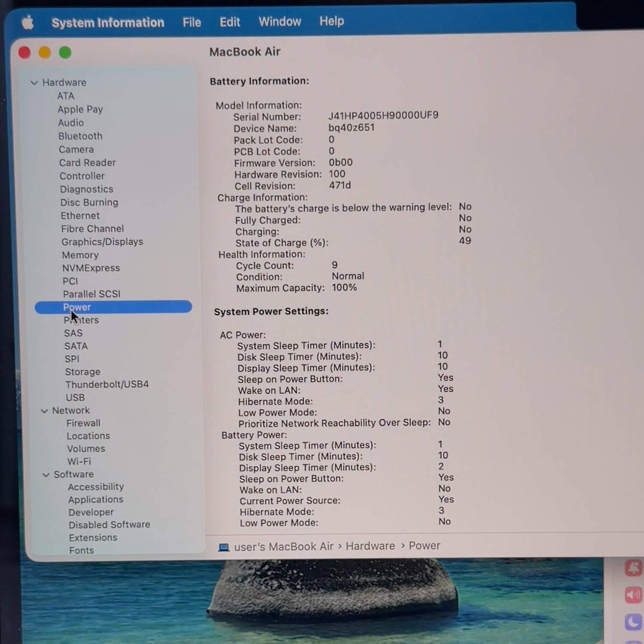Select Ethernet in the sidebar
The image size is (644, 644).
80,216
